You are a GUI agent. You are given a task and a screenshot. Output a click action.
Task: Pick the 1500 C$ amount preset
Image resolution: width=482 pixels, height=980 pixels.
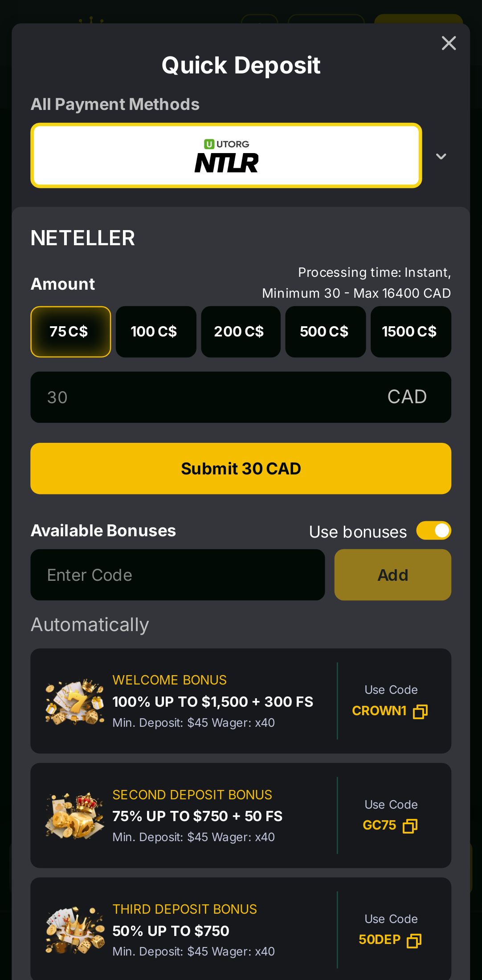click(x=410, y=332)
